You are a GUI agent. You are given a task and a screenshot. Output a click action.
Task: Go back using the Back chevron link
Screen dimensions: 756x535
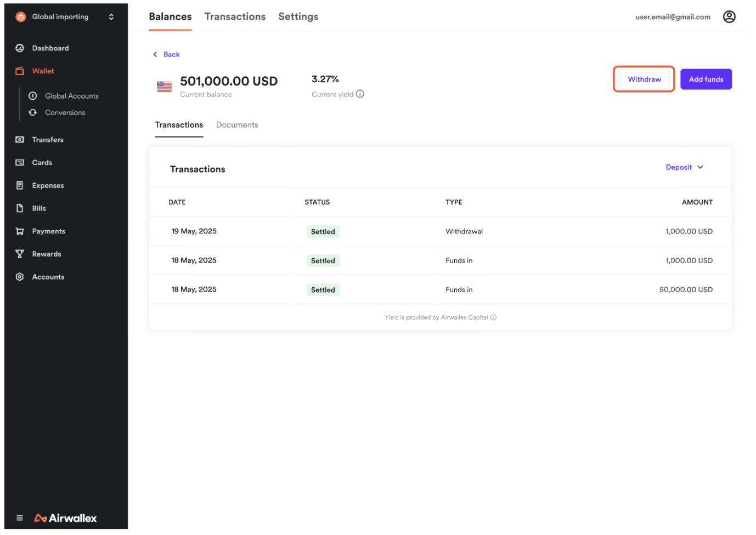coord(166,54)
